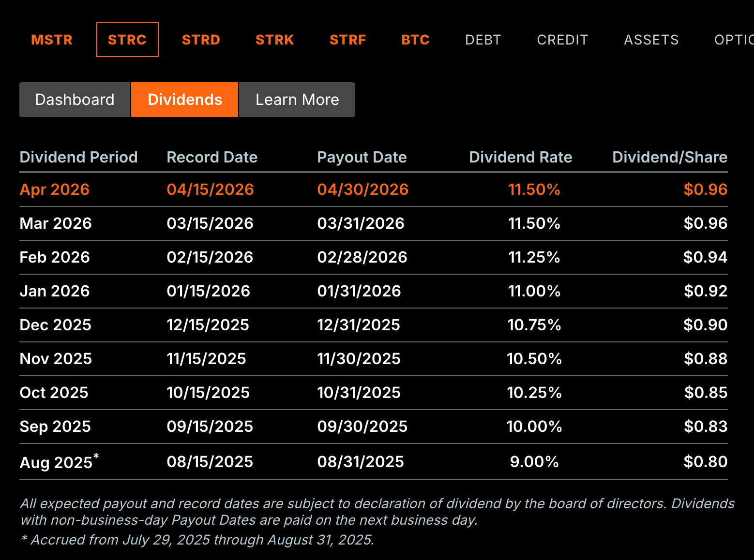Screen dimensions: 754x560
Task: Click payout date 12/31/2025
Action: coord(359,325)
